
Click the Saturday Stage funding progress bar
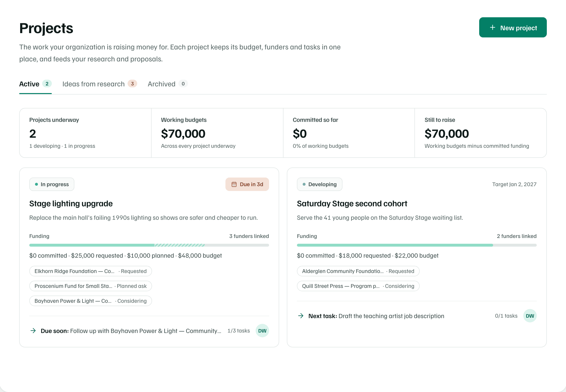(x=416, y=245)
